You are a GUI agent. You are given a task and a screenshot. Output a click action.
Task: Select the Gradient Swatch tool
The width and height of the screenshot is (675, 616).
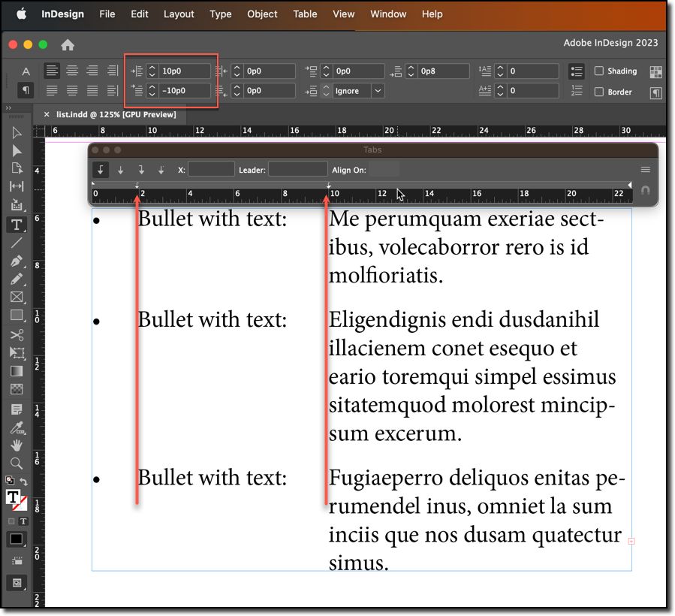pyautogui.click(x=17, y=370)
